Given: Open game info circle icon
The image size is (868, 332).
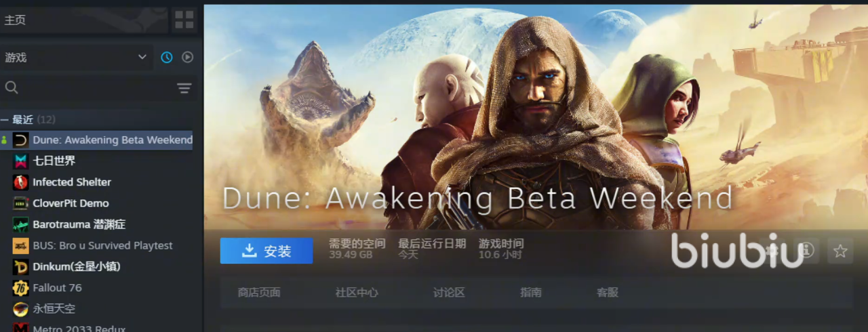Looking at the screenshot, I should pyautogui.click(x=807, y=251).
